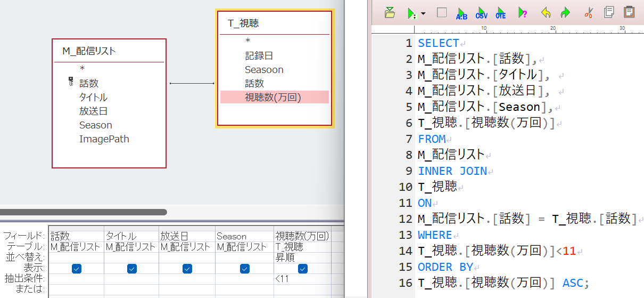Toggle the 表示 checkbox for the 放送日 column

pyautogui.click(x=187, y=269)
